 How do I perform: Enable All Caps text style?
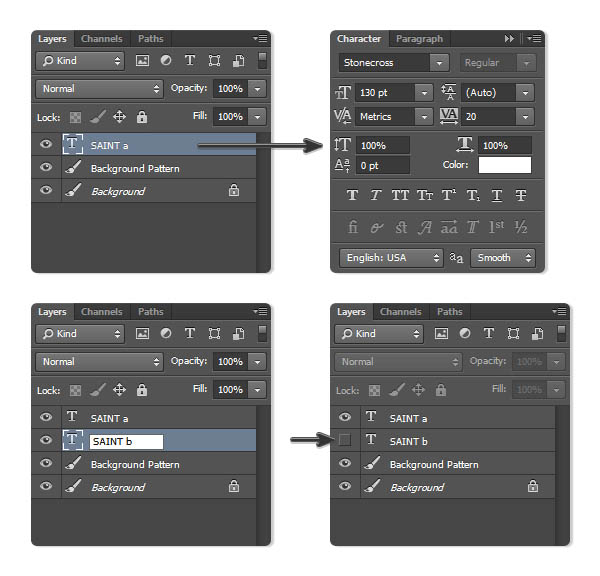(x=400, y=196)
